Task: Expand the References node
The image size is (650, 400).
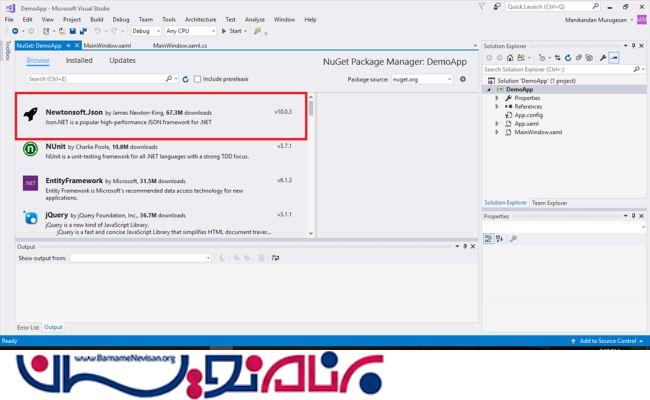Action: click(x=497, y=107)
